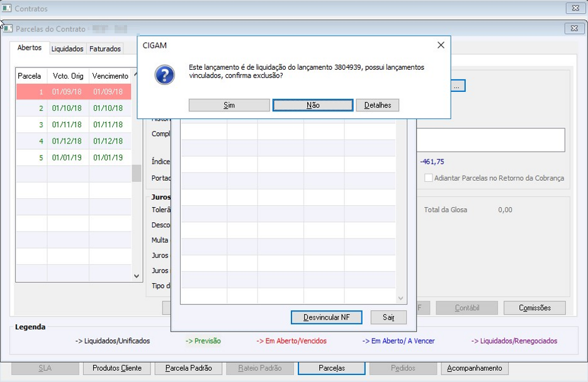Click the Em Aberto/Vencidos legend entry
Viewport: 588px width, 382px height.
pyautogui.click(x=291, y=341)
